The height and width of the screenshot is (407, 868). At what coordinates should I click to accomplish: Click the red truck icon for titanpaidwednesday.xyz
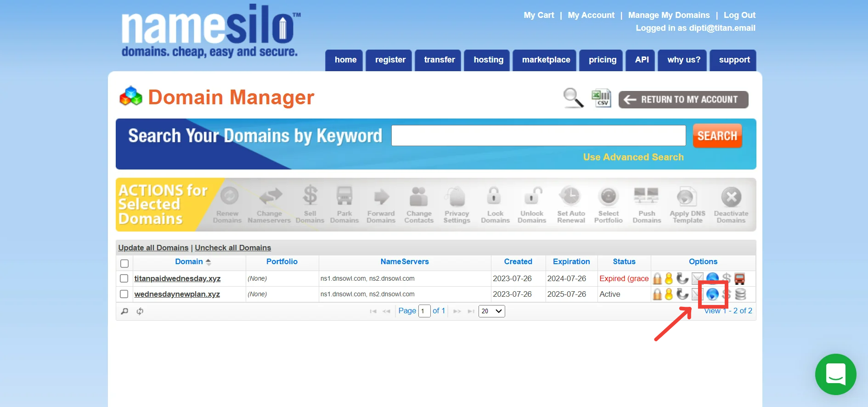pyautogui.click(x=739, y=279)
